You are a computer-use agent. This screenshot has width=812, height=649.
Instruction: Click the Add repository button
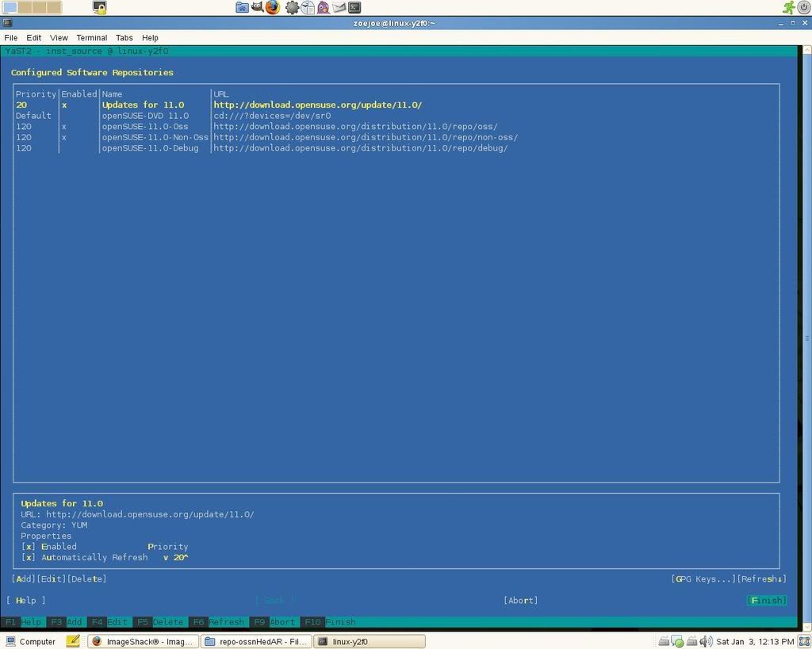pos(24,578)
